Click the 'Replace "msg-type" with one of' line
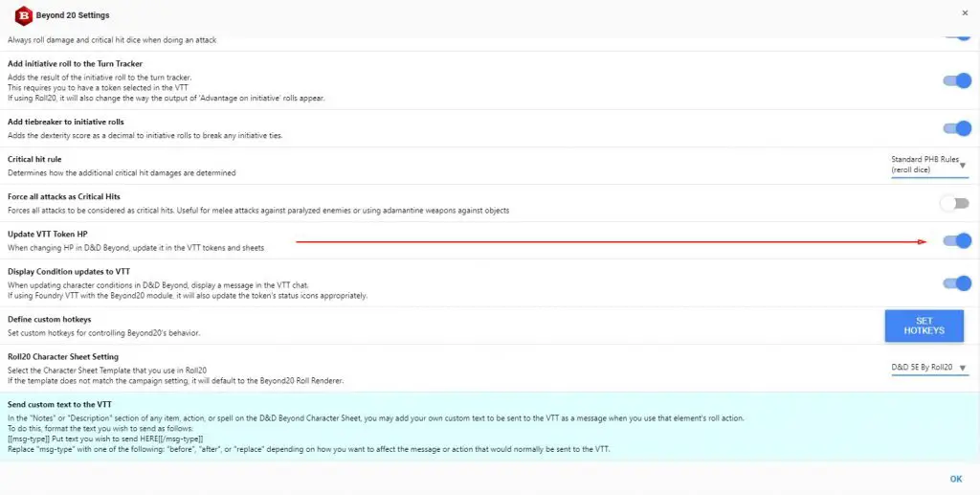Screen dimensions: 980x495 pyautogui.click(x=309, y=449)
